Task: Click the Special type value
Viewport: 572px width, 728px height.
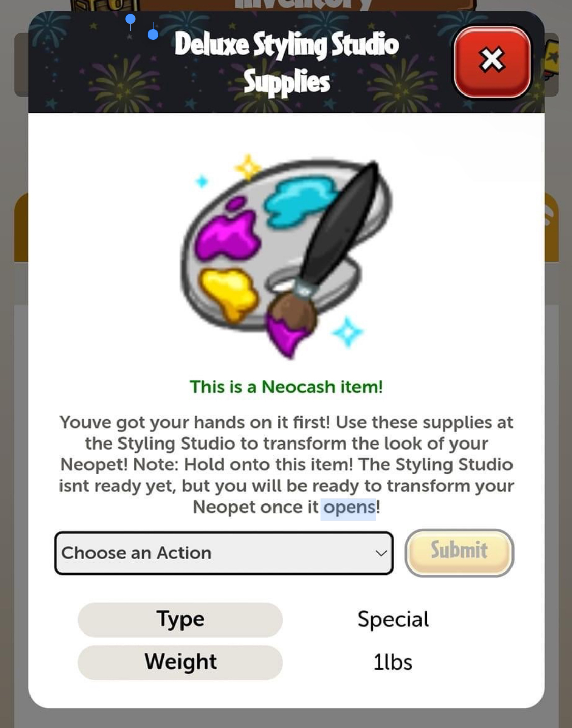Action: [x=393, y=619]
